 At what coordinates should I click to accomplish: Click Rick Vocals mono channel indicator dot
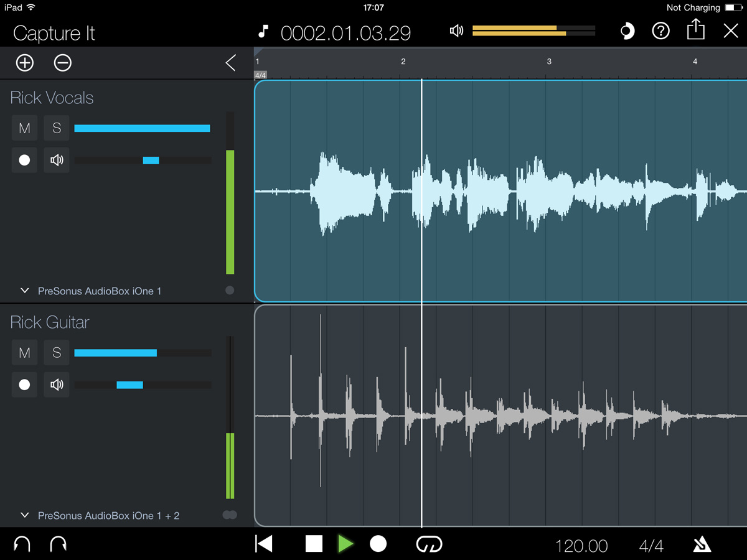(230, 290)
